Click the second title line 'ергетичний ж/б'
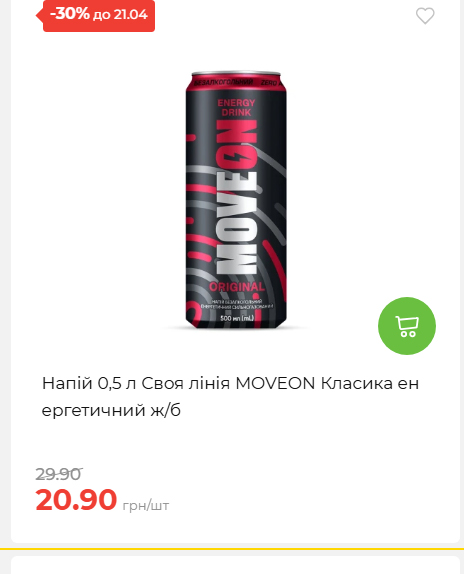464x574 pixels. point(111,410)
